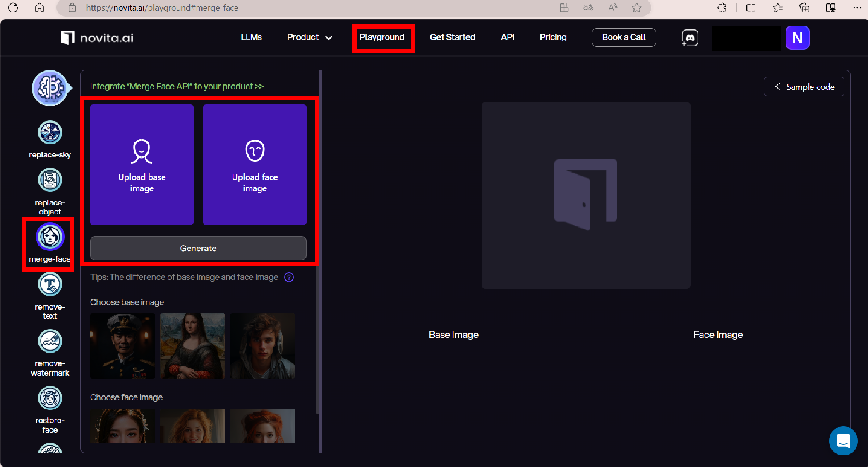Click the Generate button

[198, 248]
